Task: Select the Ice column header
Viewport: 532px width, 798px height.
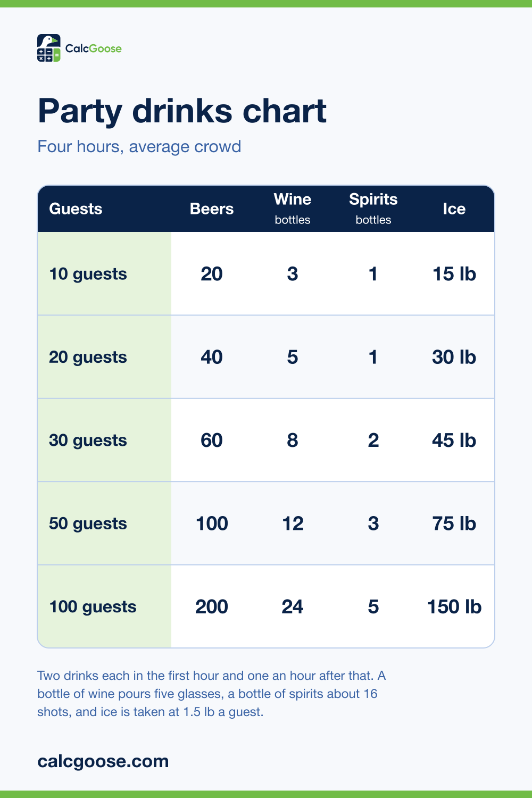Action: tap(454, 209)
